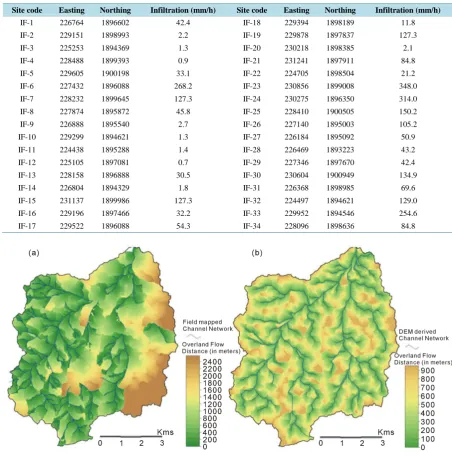Click the DEM derived Channel Network legend text
This screenshot has width=452, height=457.
tap(424, 335)
